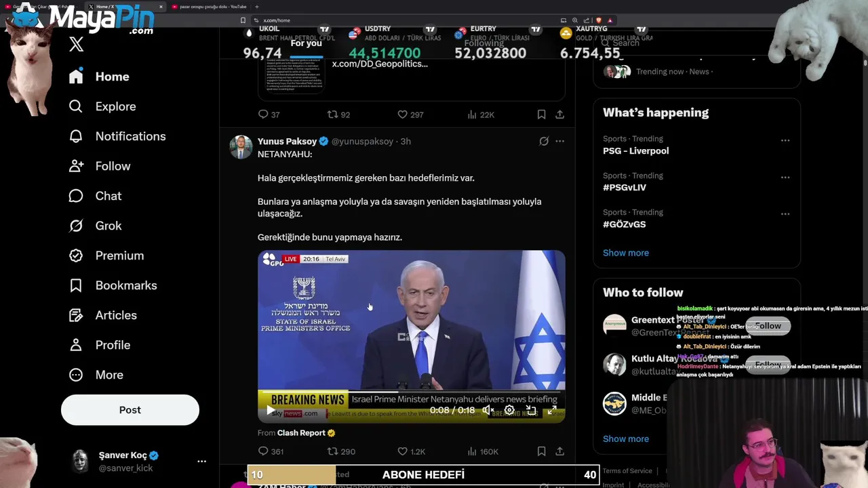This screenshot has height=488, width=868.
Task: Seek on the video progress bar
Action: (411, 392)
